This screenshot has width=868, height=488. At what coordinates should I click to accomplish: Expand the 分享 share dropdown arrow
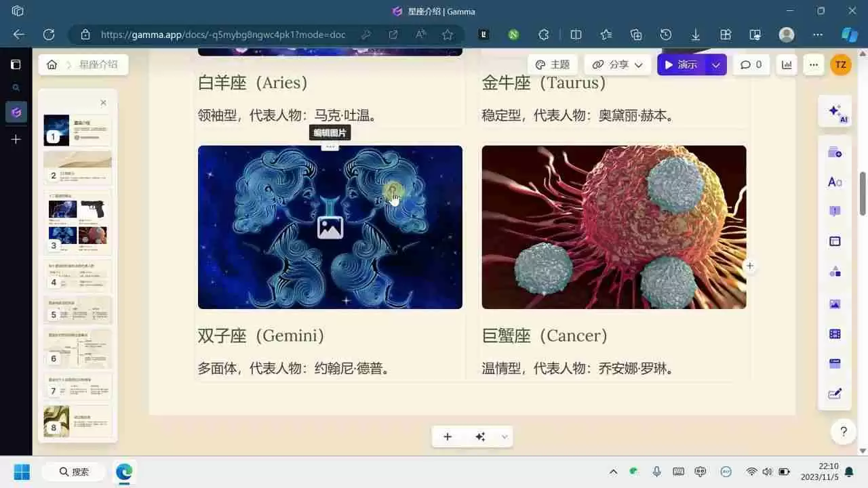click(x=638, y=64)
